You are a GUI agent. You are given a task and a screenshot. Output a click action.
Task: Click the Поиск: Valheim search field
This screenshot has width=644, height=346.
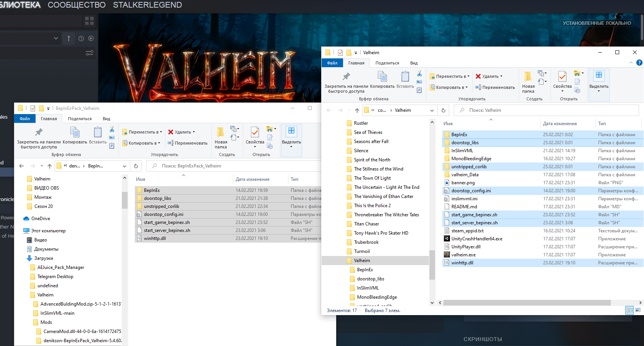(546, 110)
